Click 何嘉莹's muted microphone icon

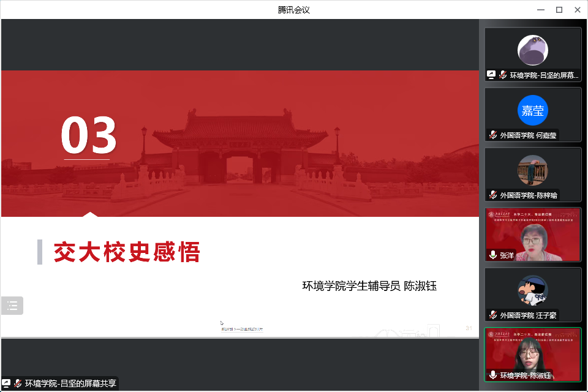(492, 135)
